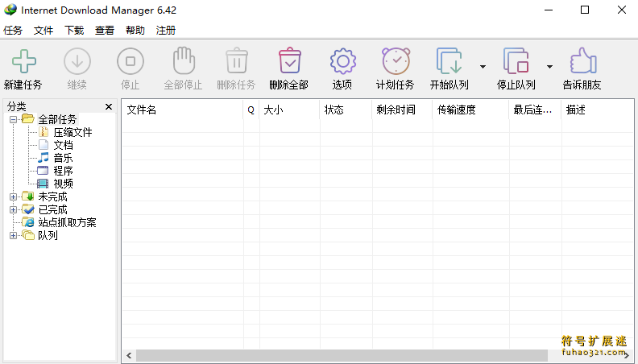Click the 文档 page icon

tap(43, 145)
